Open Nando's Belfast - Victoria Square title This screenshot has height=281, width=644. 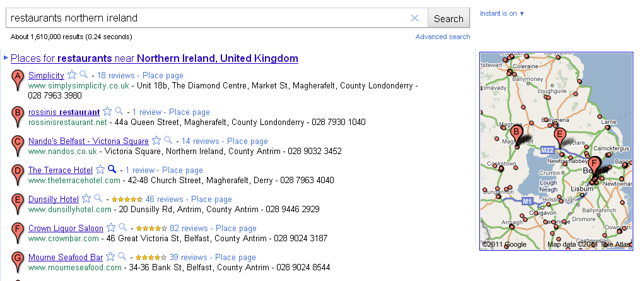88,141
